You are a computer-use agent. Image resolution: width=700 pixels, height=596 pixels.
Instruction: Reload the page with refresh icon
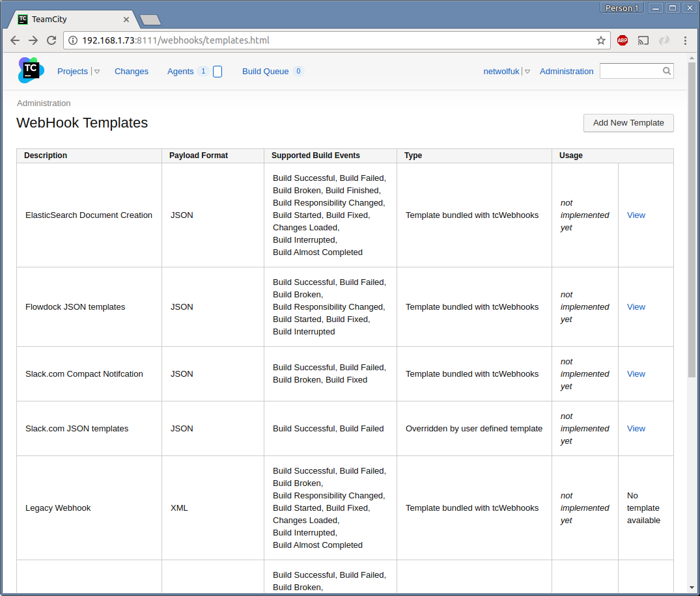tap(52, 40)
